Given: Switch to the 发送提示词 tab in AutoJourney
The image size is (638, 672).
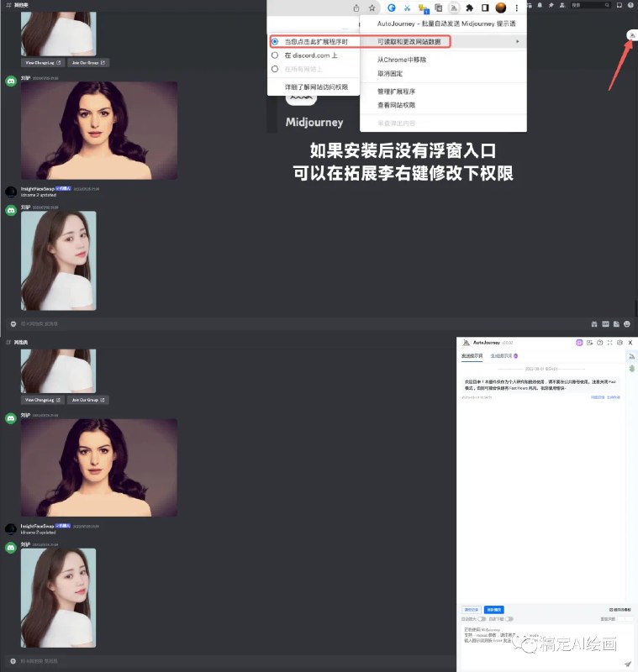Looking at the screenshot, I should pos(472,356).
